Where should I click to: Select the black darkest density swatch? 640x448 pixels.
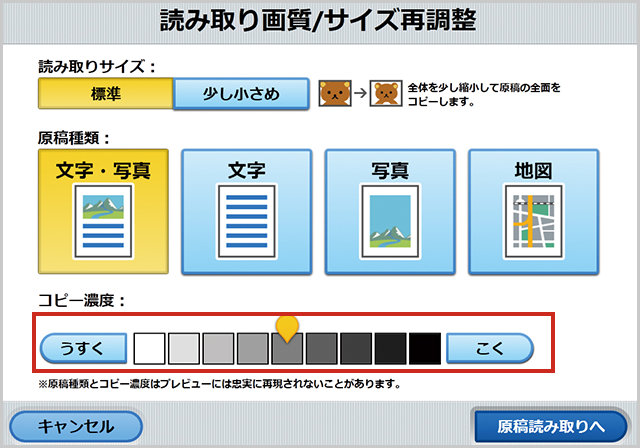424,348
